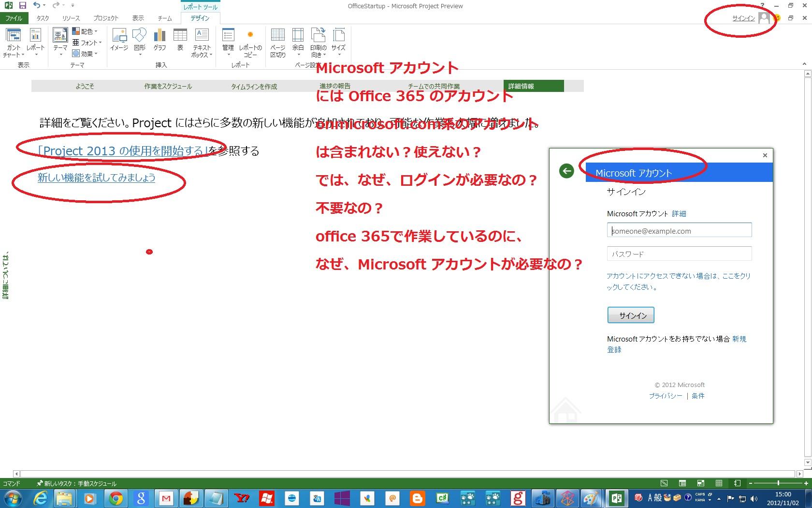812x508 pixels.
Task: Insert an image (イメージ) into the report
Action: point(119,40)
